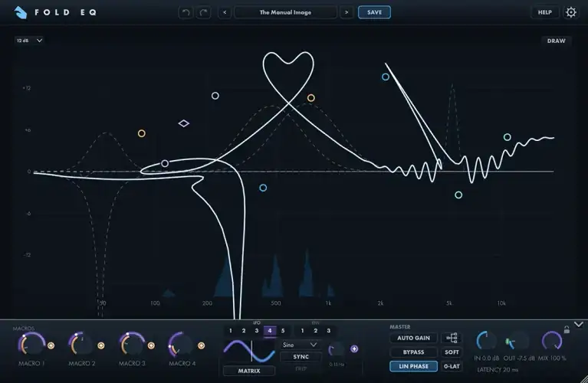This screenshot has width=588, height=383.
Task: Toggle BYPASS in master section
Action: [413, 352]
